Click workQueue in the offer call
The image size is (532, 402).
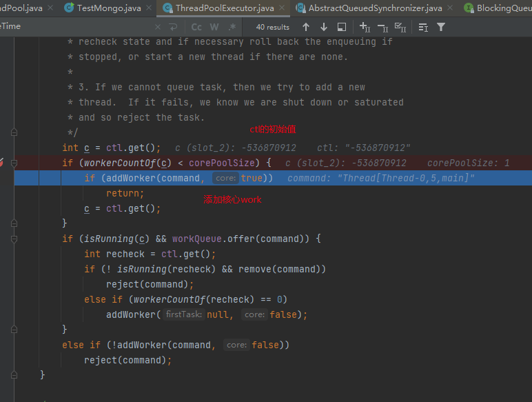197,239
